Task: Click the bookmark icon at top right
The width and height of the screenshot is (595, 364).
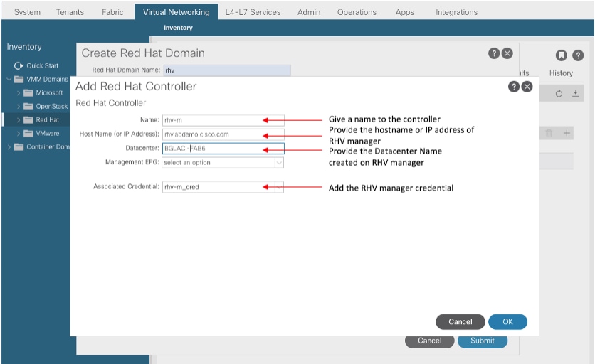Action: pos(562,55)
